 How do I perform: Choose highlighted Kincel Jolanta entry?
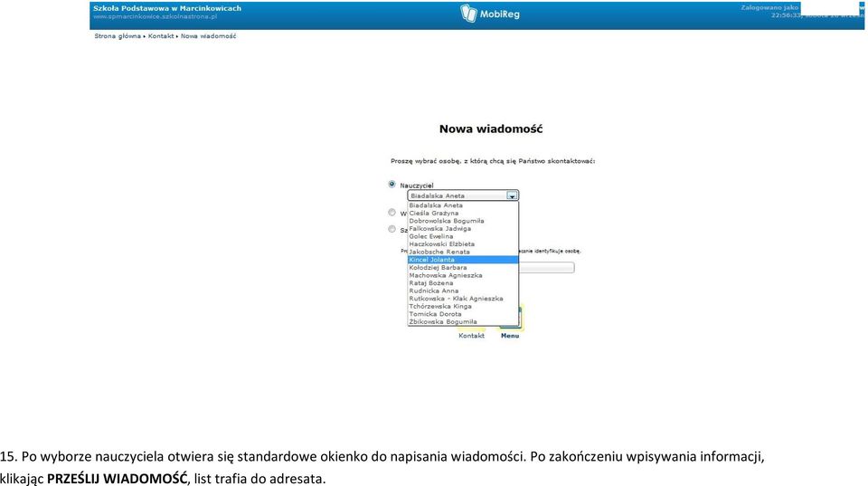tap(463, 260)
